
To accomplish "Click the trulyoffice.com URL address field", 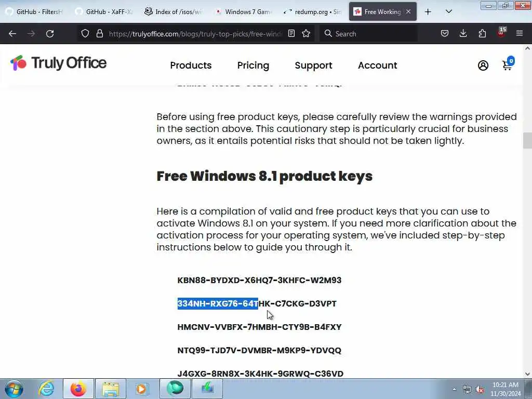I will click(195, 34).
